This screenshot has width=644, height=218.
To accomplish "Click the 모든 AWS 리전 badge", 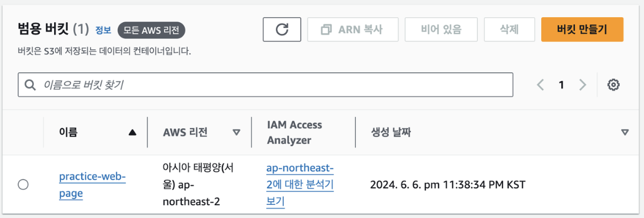I will coord(151,30).
